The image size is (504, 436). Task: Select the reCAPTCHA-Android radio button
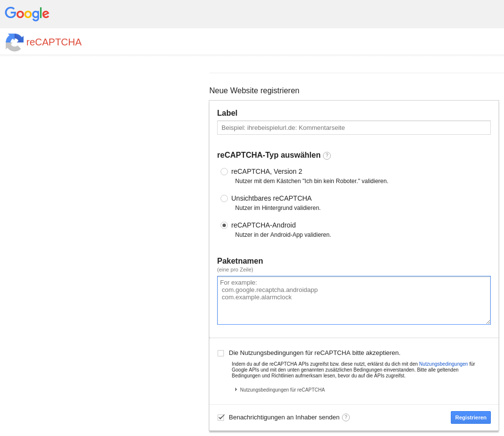point(224,226)
